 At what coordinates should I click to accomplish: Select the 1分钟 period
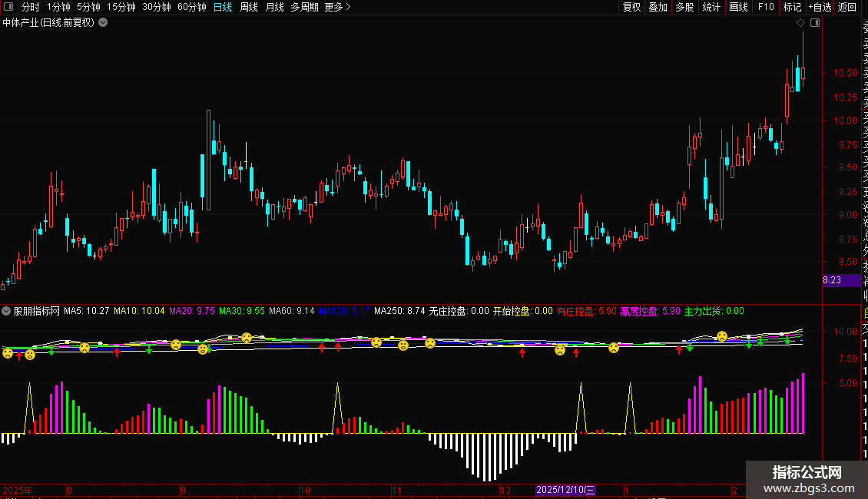(58, 7)
